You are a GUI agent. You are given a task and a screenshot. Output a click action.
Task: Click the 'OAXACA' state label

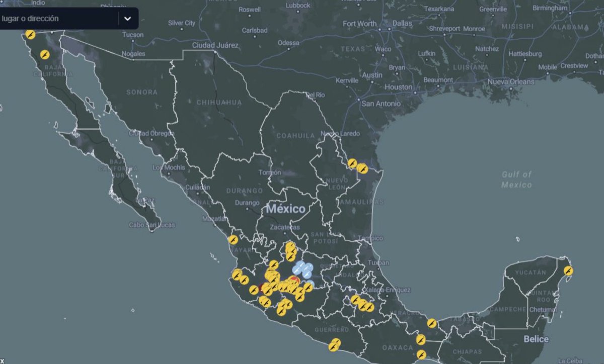click(x=397, y=347)
